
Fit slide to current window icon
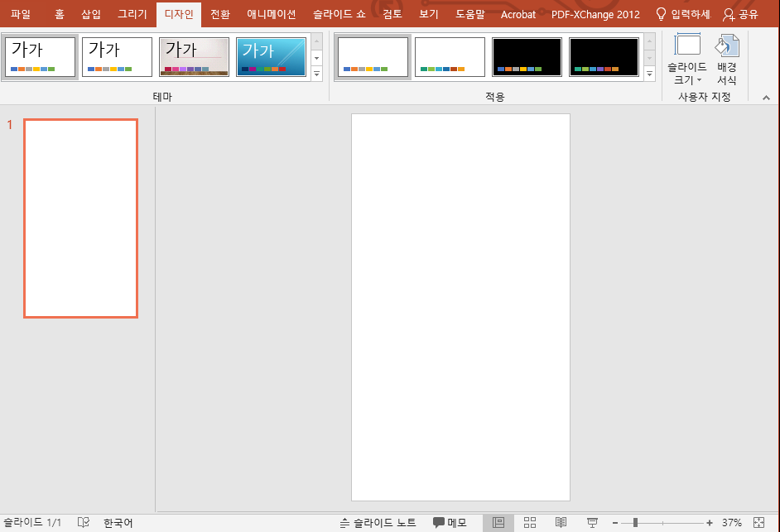click(x=758, y=523)
